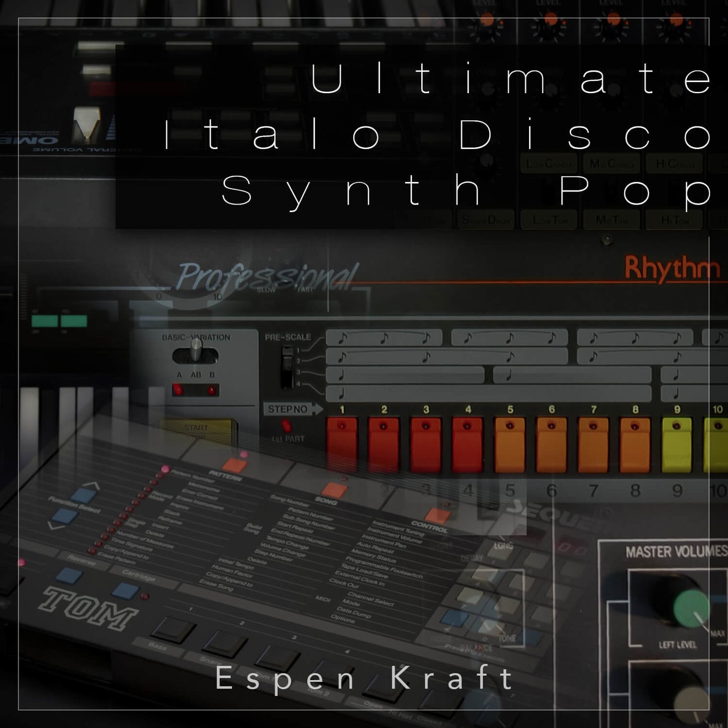Push the blue Cartridge button
The height and width of the screenshot is (728, 728).
(x=125, y=590)
